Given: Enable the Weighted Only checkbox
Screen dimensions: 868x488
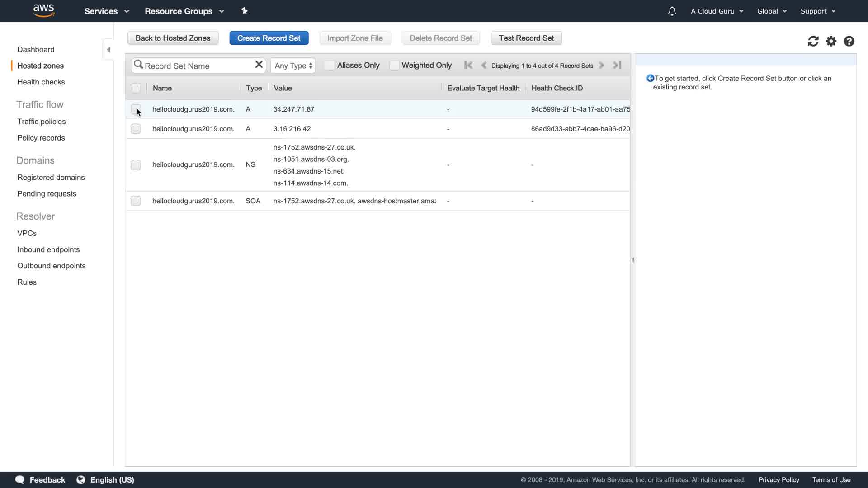Looking at the screenshot, I should tap(394, 66).
